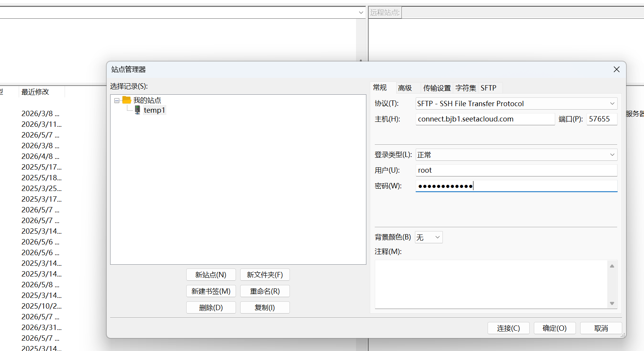Image resolution: width=644 pixels, height=351 pixels.
Task: Click the 2026/3/11... date entry
Action: pos(41,124)
